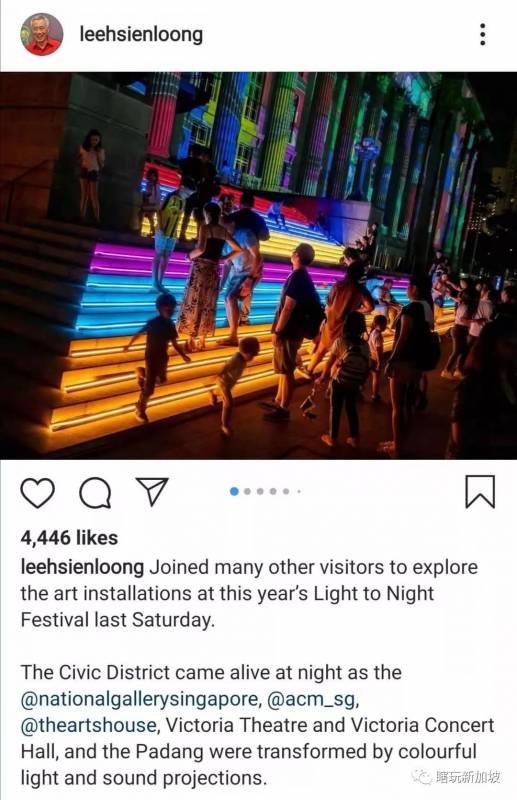Open @acm_sg mention link

(311, 699)
